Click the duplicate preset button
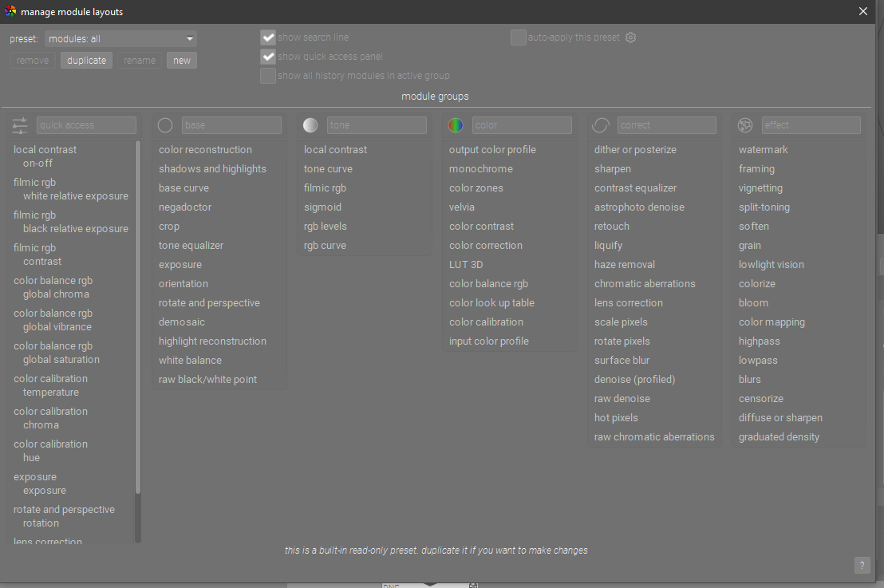This screenshot has height=588, width=884. tap(85, 60)
